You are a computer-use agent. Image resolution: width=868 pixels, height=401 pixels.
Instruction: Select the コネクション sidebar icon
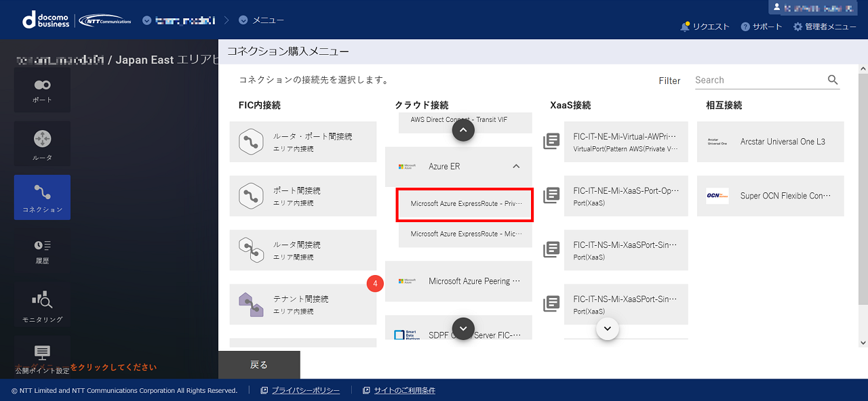click(42, 197)
